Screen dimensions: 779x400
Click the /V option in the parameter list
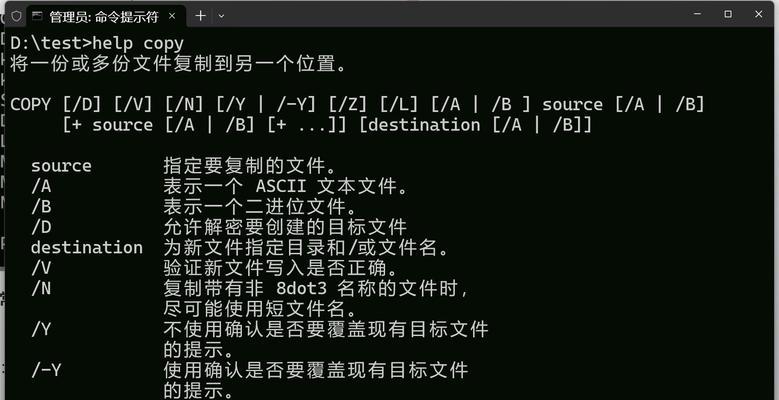pyautogui.click(x=41, y=268)
